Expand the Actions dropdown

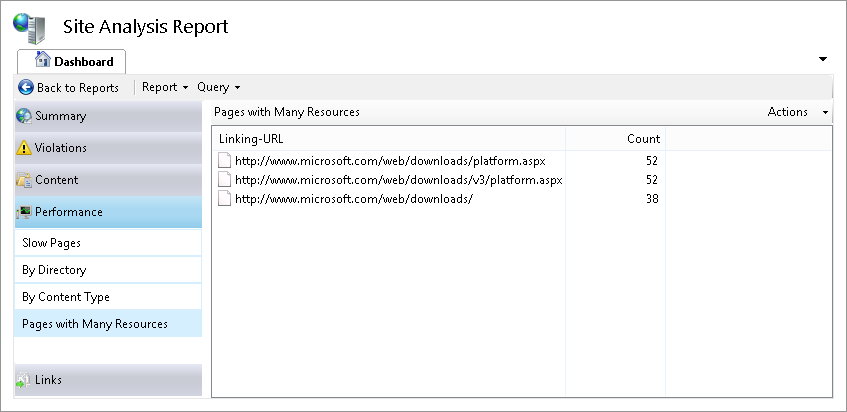click(x=798, y=112)
